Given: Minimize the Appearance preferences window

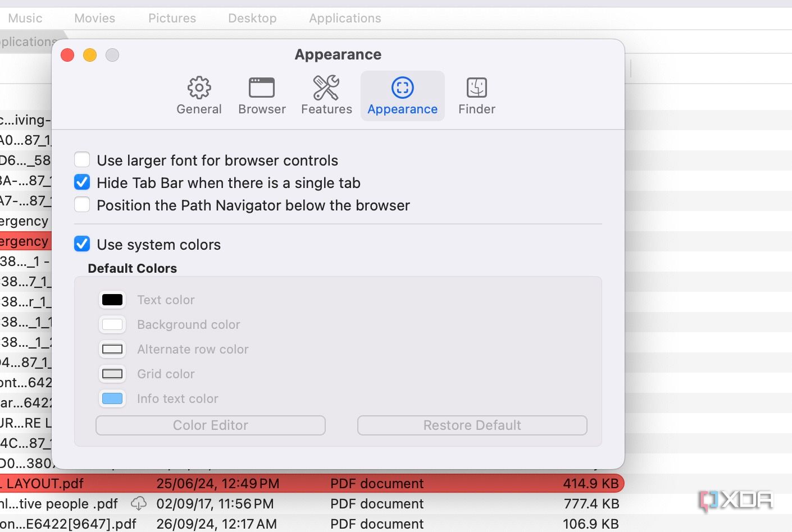Looking at the screenshot, I should click(x=90, y=55).
